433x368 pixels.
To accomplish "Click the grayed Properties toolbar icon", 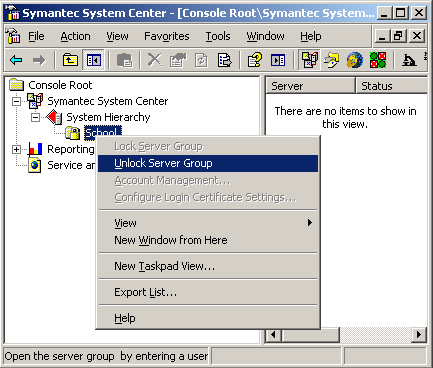I will [178, 60].
